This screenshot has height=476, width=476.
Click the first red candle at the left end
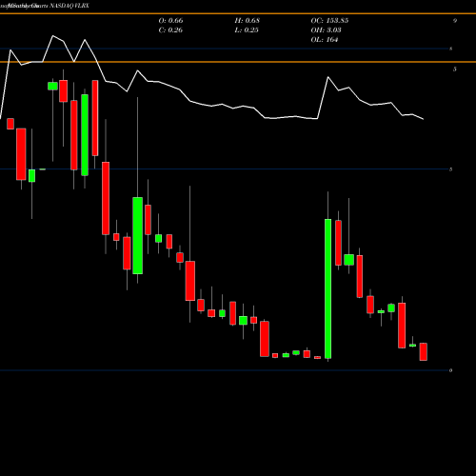(x=10, y=124)
